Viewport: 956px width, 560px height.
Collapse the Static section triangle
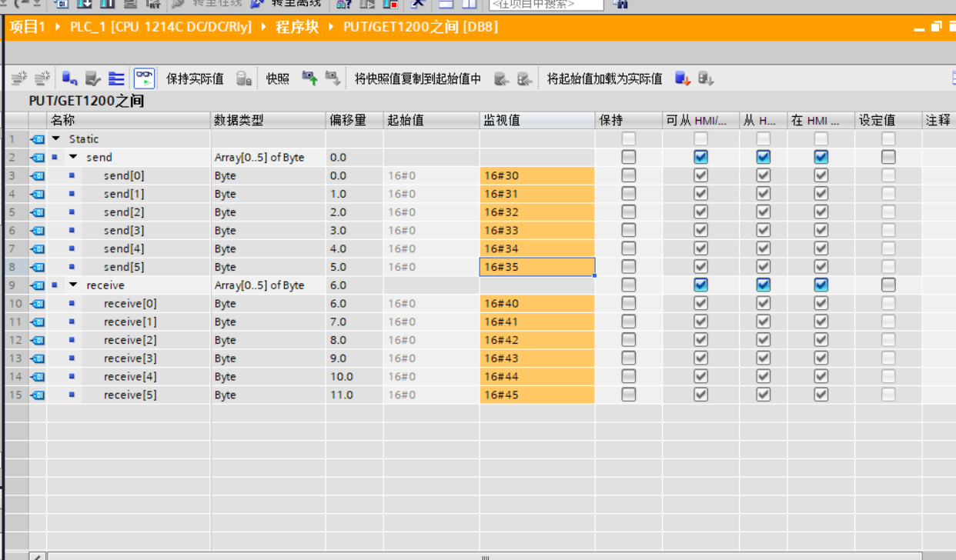(x=56, y=139)
